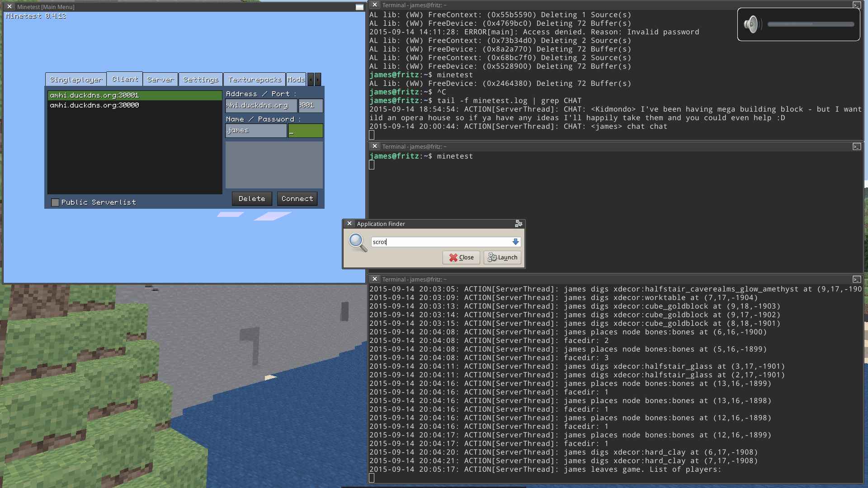868x488 pixels.
Task: Click the 'tail -f minetest.log | grep CHAT' command
Action: click(509, 101)
